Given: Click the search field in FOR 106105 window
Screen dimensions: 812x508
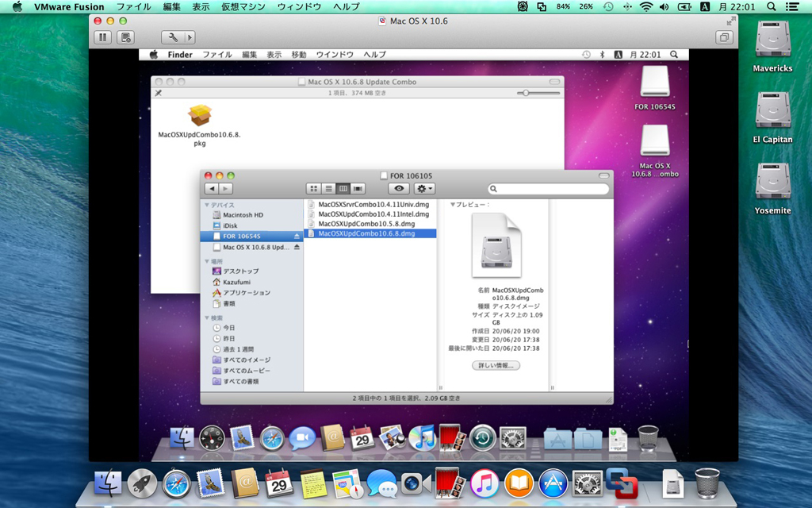Looking at the screenshot, I should coord(549,189).
